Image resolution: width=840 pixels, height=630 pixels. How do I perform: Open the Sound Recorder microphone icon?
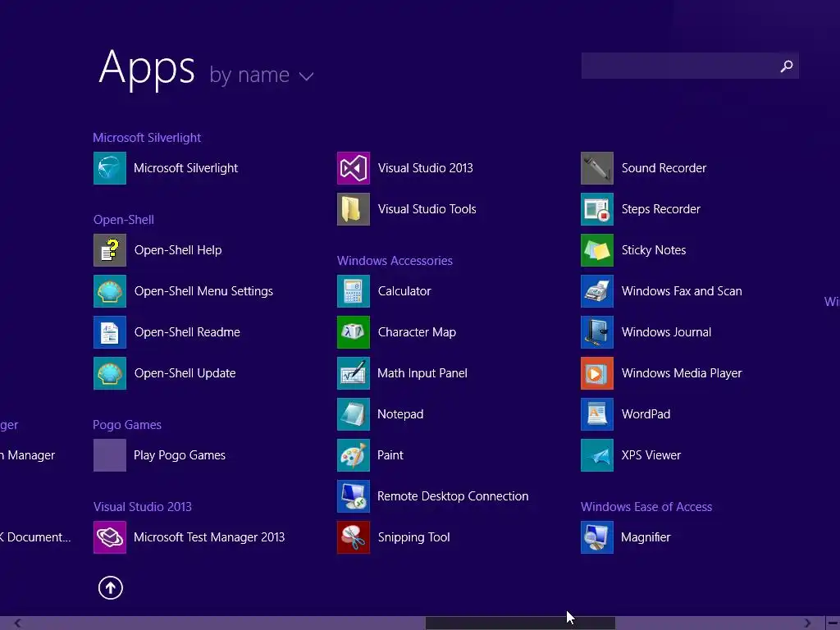pos(597,168)
